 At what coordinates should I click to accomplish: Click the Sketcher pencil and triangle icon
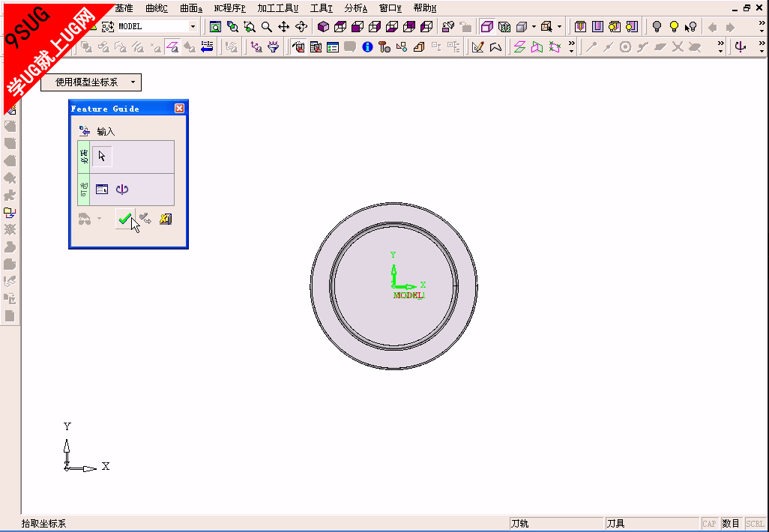tap(477, 47)
